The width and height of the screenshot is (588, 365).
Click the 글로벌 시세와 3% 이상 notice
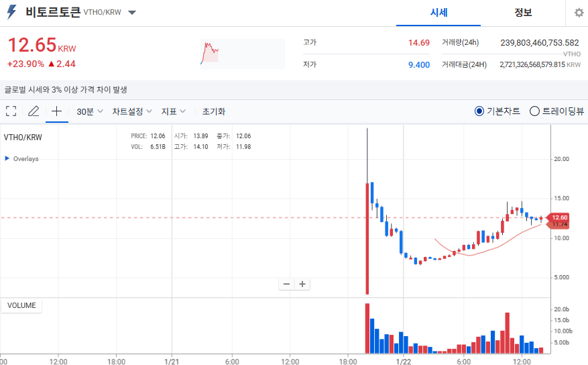point(66,90)
